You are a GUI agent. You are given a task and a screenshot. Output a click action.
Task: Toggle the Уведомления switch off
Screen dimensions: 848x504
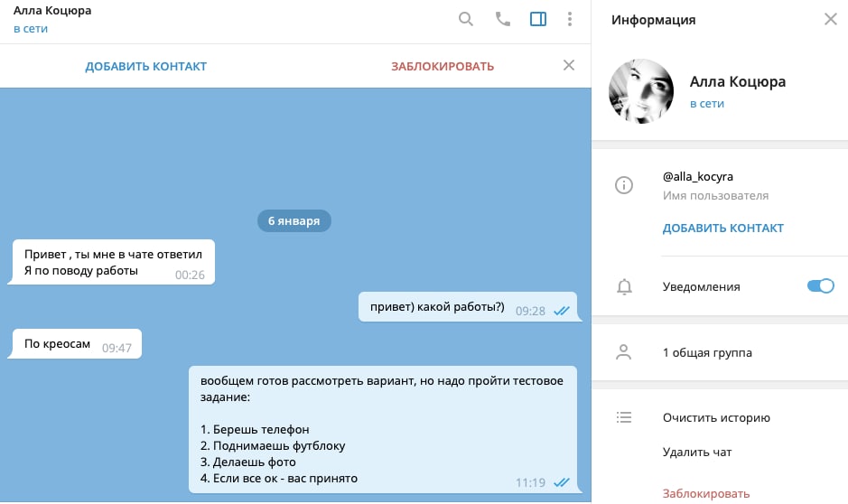pos(820,286)
